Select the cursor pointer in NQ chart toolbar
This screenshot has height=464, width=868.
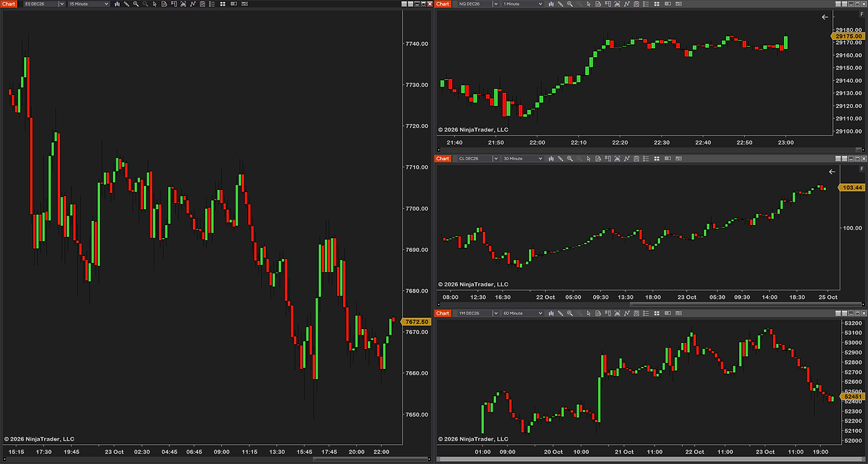[x=588, y=4]
